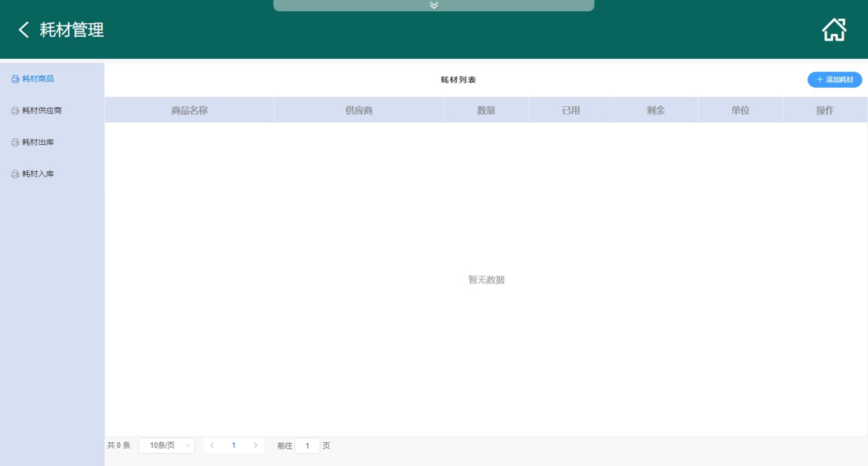868x466 pixels.
Task: Click the printer icon next to 耗材供应商
Action: tap(15, 111)
